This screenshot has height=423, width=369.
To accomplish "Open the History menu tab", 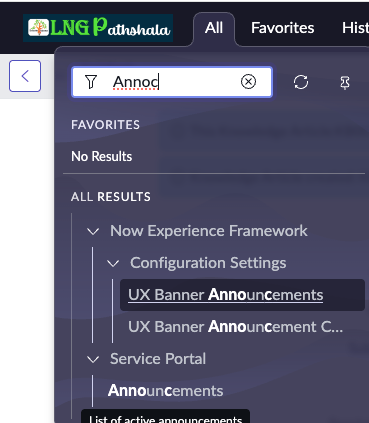I will [x=355, y=28].
